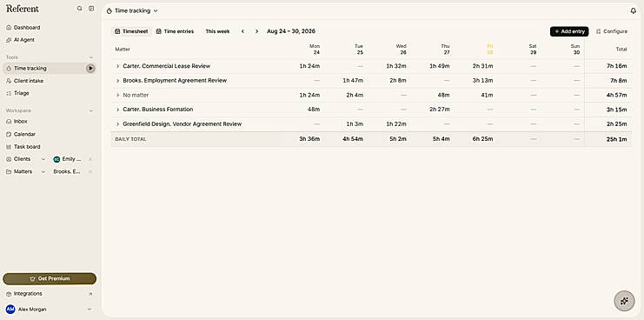Open the Clients section
This screenshot has width=644, height=320.
(x=22, y=159)
